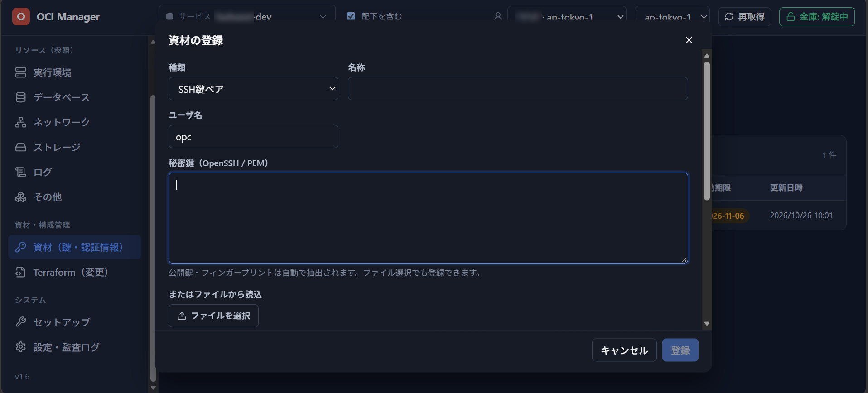Open the 種類 SSH鍵ペア dropdown
Image resolution: width=868 pixels, height=393 pixels.
click(253, 89)
